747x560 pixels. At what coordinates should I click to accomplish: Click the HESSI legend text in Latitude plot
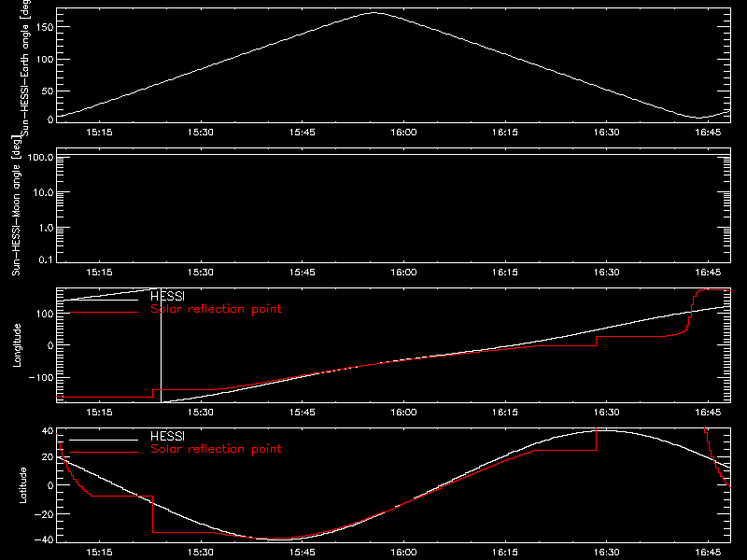[x=167, y=436]
